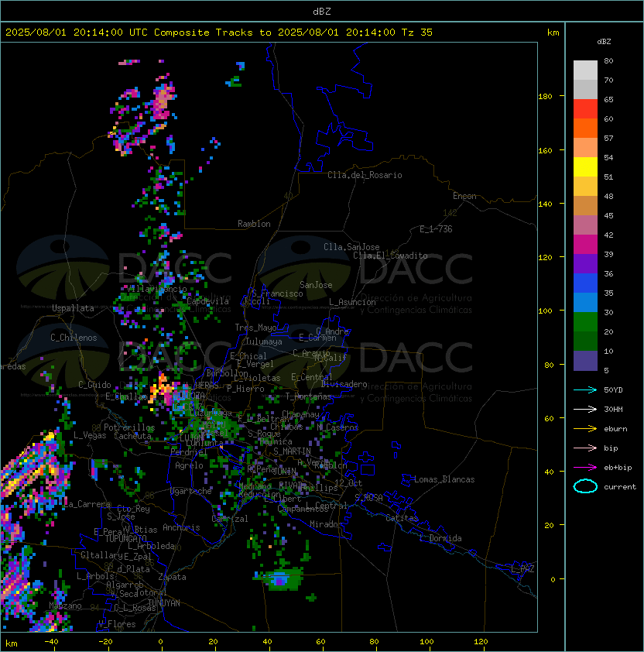Click the blue-core green echo south of Mirador
Viewport: 644px width, 652px height.
coord(283,579)
